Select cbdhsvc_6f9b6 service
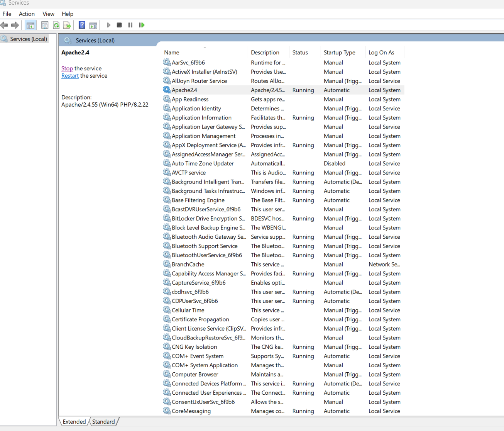This screenshot has height=431, width=504. pyautogui.click(x=283, y=292)
